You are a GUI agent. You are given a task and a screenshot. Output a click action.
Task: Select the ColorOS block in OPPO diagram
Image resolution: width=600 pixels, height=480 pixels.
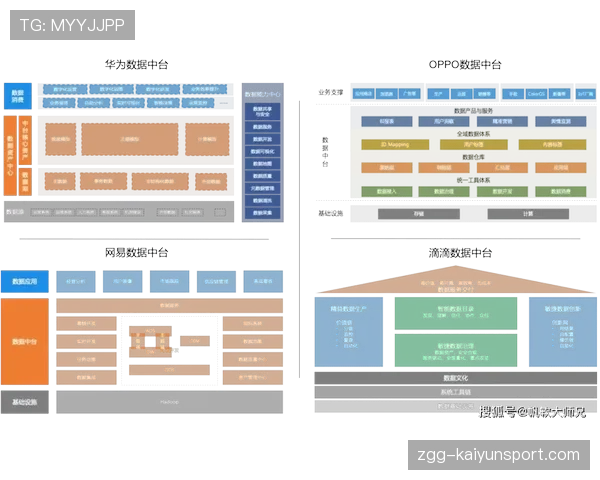pos(536,94)
